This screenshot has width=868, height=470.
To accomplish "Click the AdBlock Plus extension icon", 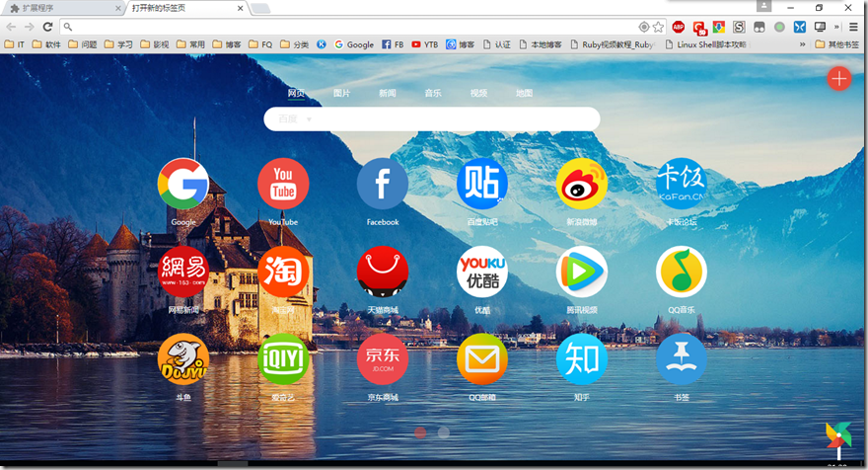I will tap(679, 27).
